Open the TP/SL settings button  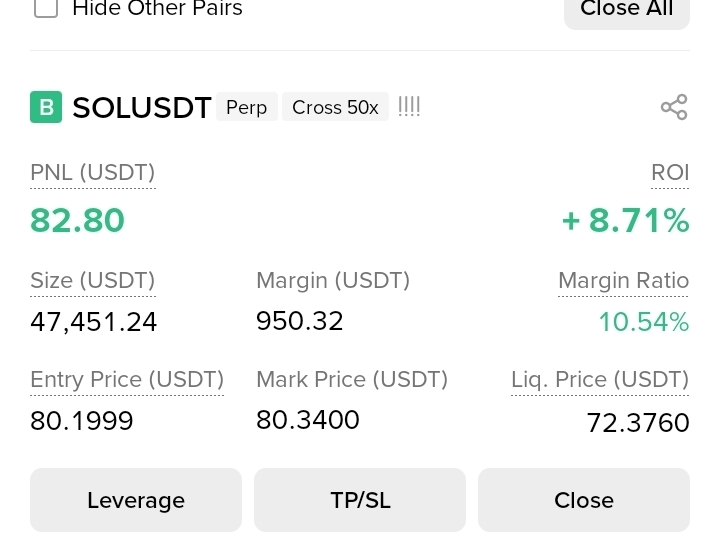(360, 500)
